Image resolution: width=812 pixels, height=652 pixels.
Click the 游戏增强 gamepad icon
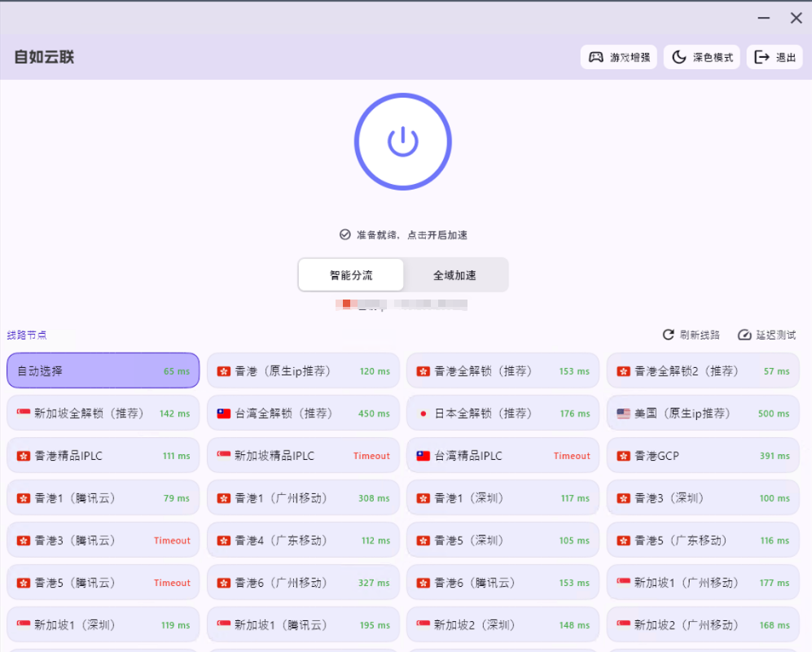[x=596, y=56]
